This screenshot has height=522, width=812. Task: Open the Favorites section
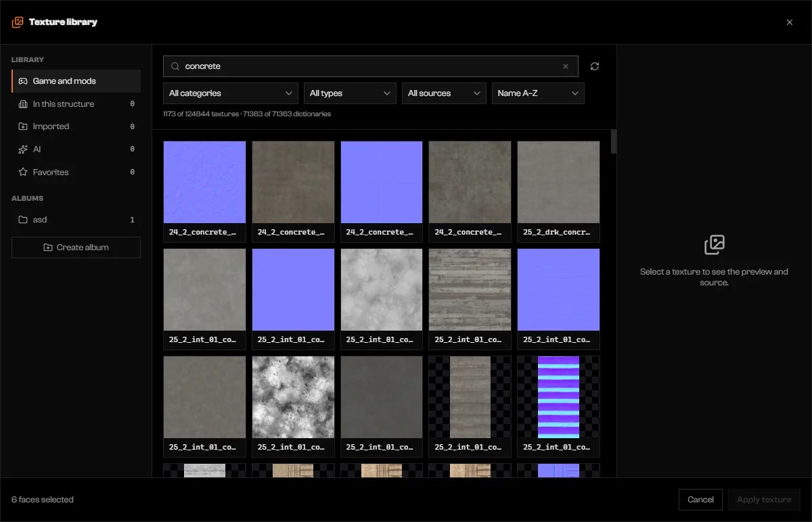pyautogui.click(x=76, y=172)
